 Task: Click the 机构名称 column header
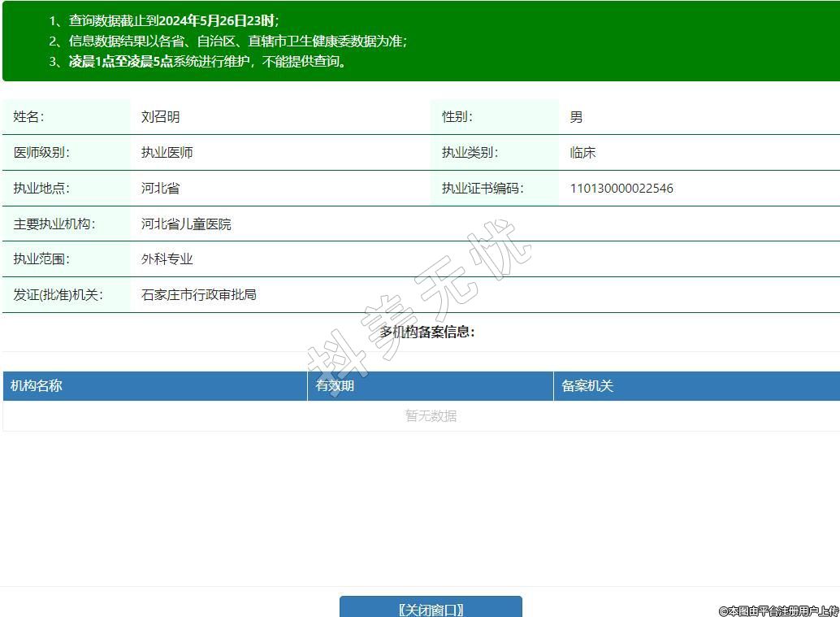(37, 386)
